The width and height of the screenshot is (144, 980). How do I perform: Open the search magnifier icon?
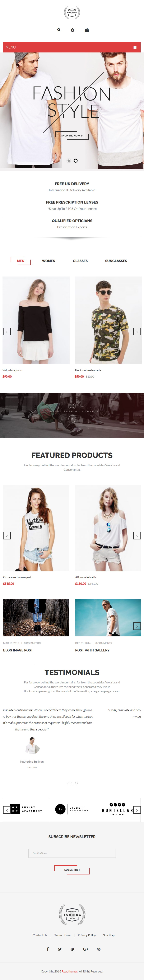(x=59, y=30)
